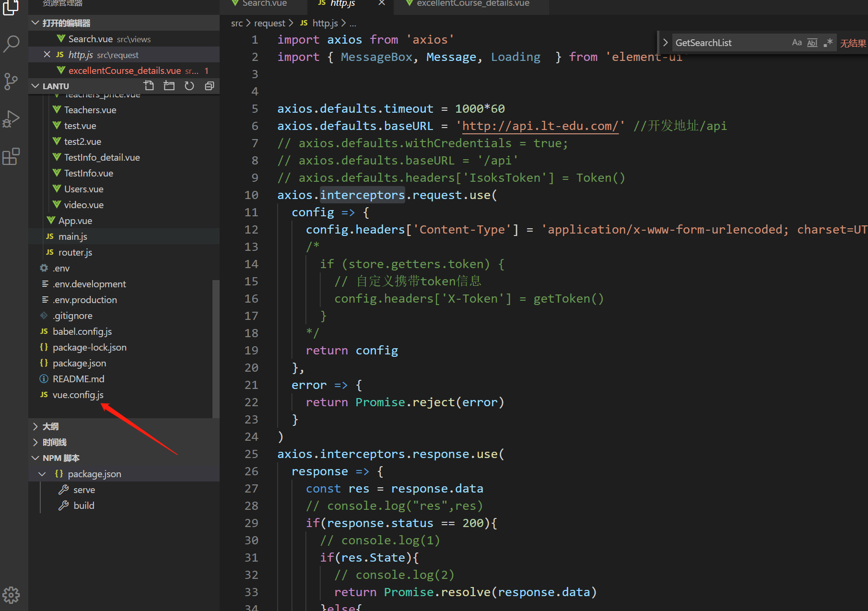Open the Source Control view
This screenshot has width=868, height=611.
pyautogui.click(x=11, y=82)
